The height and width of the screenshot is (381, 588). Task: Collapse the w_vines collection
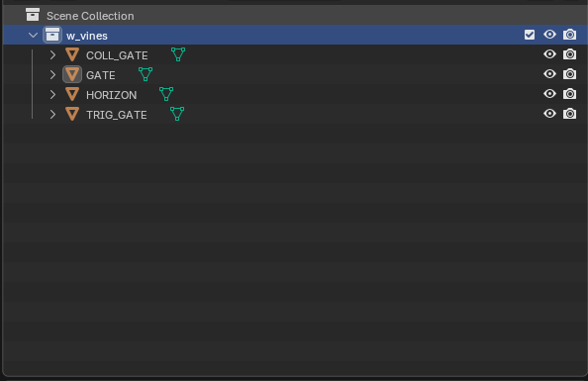(x=33, y=36)
